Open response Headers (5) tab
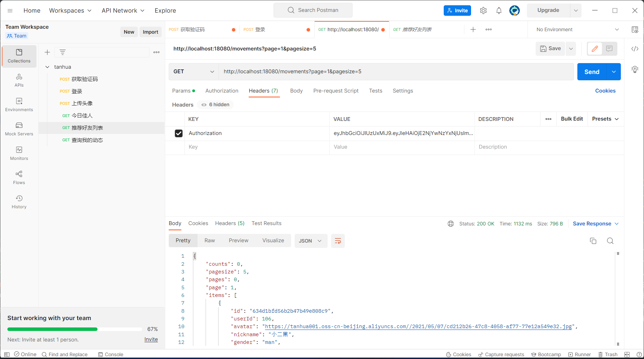The image size is (644, 359). pos(230,223)
